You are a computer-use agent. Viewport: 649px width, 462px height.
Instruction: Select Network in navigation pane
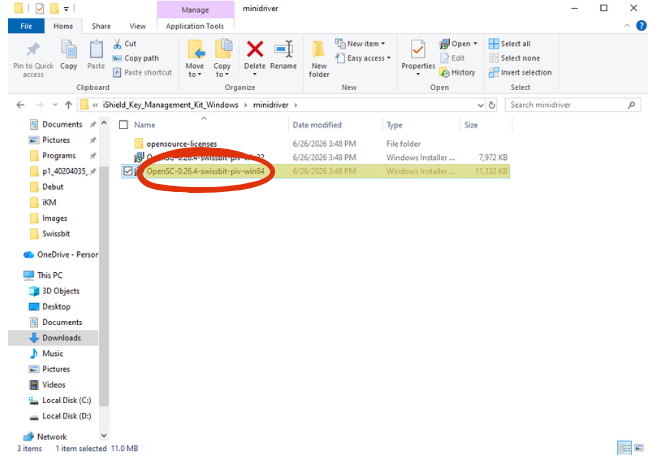[51, 436]
